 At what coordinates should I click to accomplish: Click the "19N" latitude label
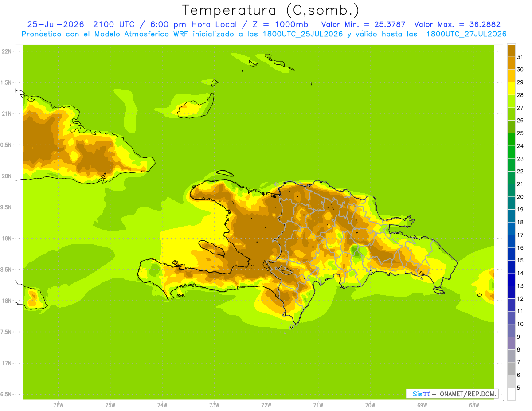[x=6, y=239]
